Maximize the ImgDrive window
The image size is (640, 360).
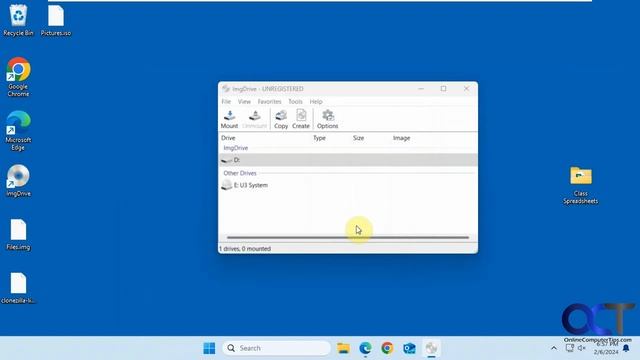click(x=443, y=89)
